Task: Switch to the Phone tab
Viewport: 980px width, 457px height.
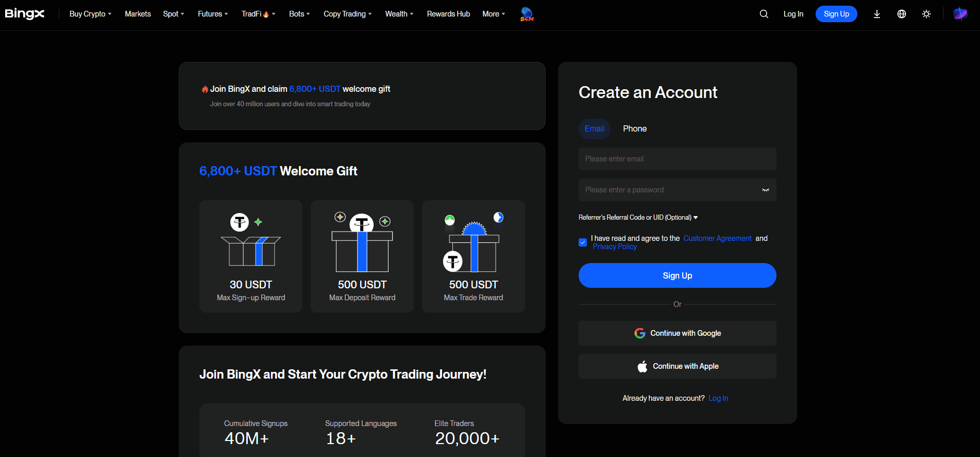Action: coord(635,129)
